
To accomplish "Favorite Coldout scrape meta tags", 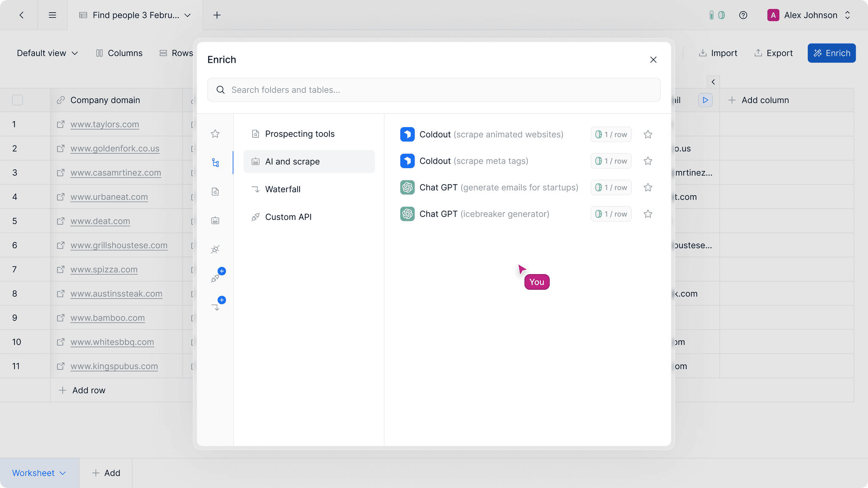I will [x=648, y=161].
